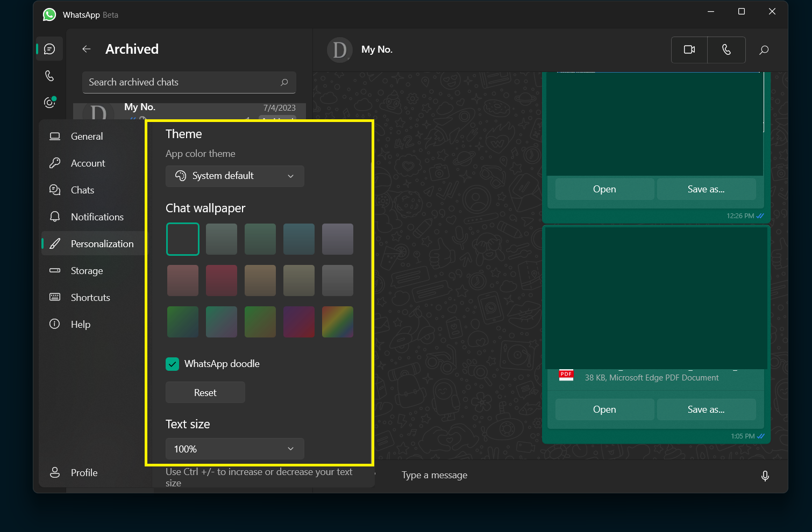812x532 pixels.
Task: Open Shortcuts settings
Action: [x=93, y=298]
